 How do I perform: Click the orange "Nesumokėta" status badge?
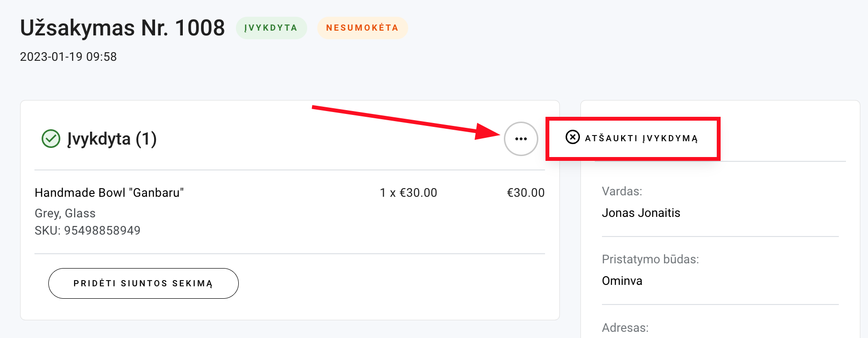(362, 28)
